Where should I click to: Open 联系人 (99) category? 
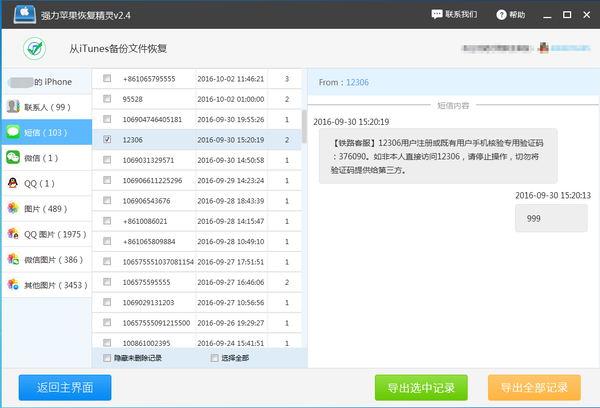coord(47,107)
